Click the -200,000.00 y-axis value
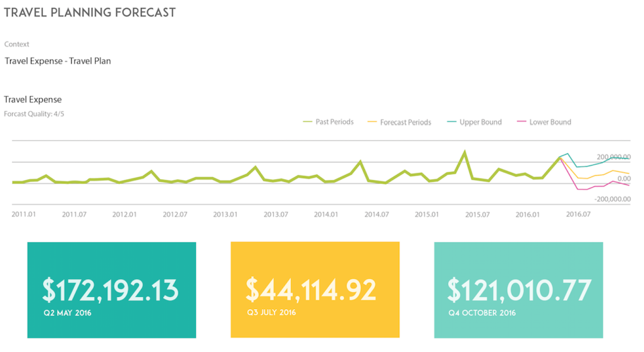This screenshot has height=352, width=644. [612, 199]
